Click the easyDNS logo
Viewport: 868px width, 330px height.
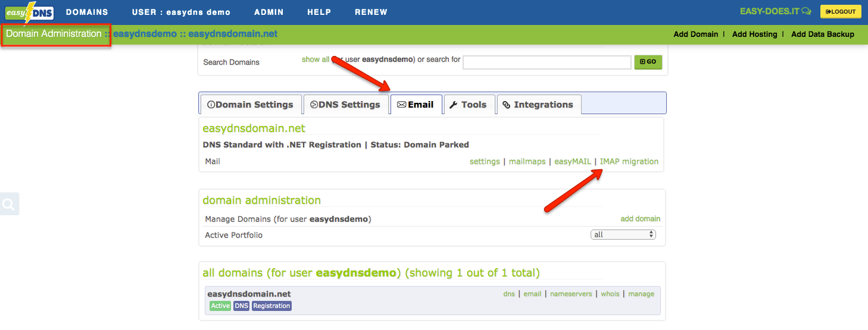pyautogui.click(x=30, y=12)
